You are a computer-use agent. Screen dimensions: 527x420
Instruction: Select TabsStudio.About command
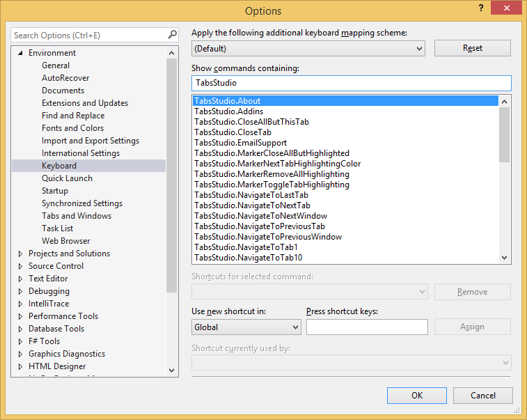point(345,101)
